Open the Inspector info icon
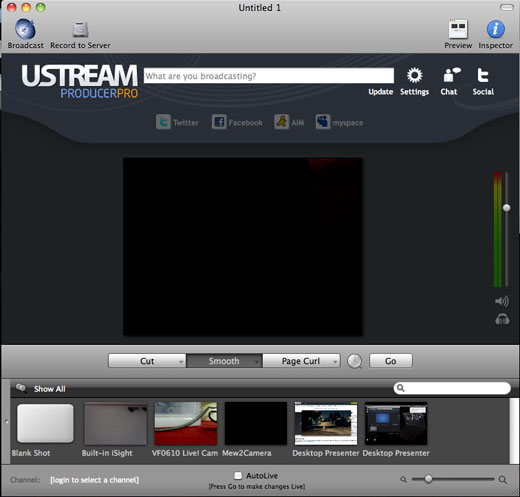The width and height of the screenshot is (520, 497). tap(496, 29)
